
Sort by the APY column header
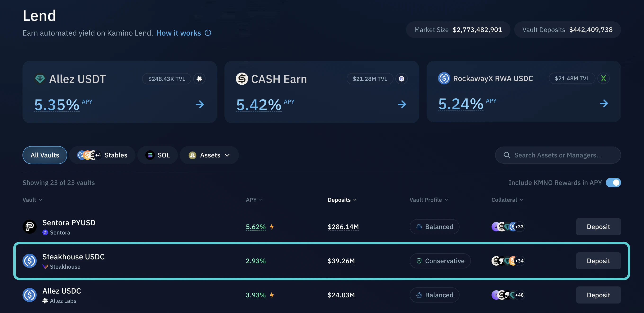click(x=254, y=200)
